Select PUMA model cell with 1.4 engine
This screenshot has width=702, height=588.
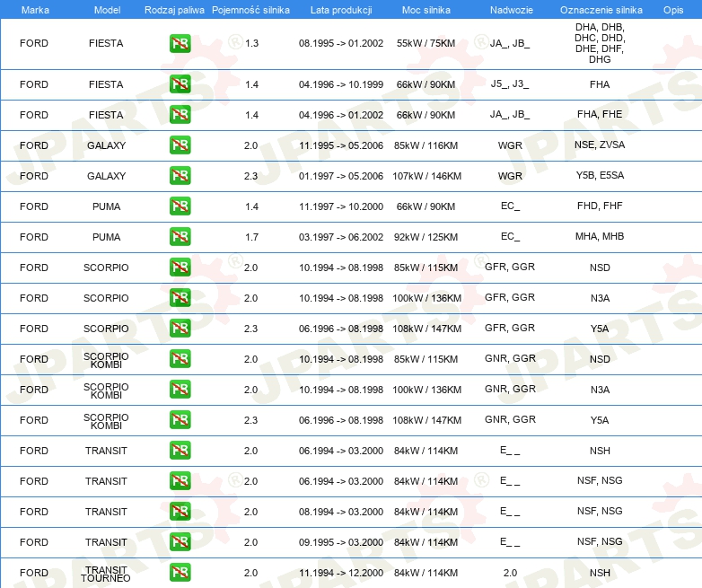pyautogui.click(x=106, y=206)
